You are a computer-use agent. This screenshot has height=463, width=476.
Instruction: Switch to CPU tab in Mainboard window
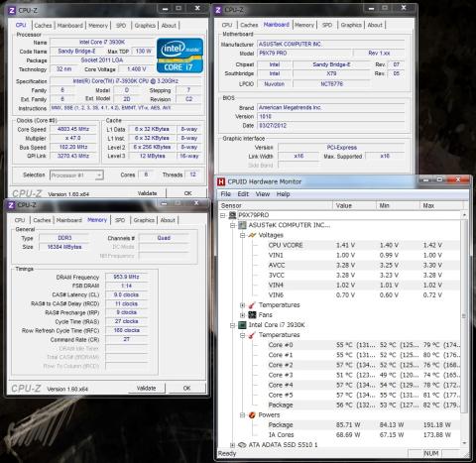click(227, 25)
